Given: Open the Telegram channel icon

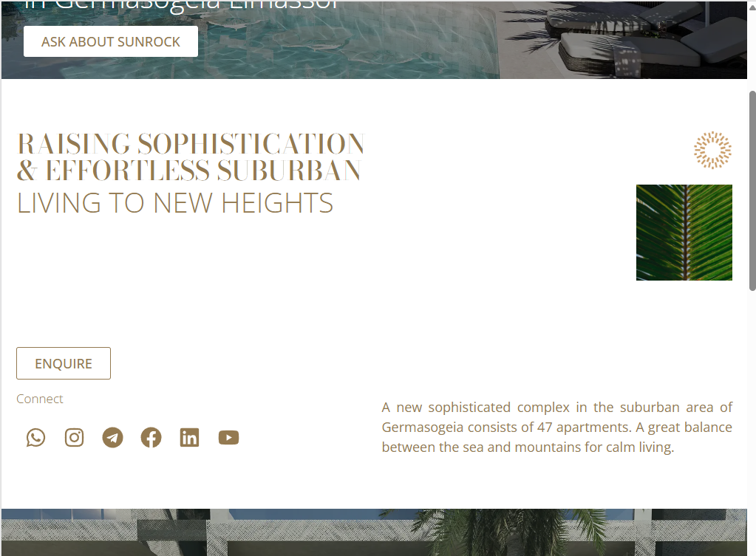Looking at the screenshot, I should point(113,437).
